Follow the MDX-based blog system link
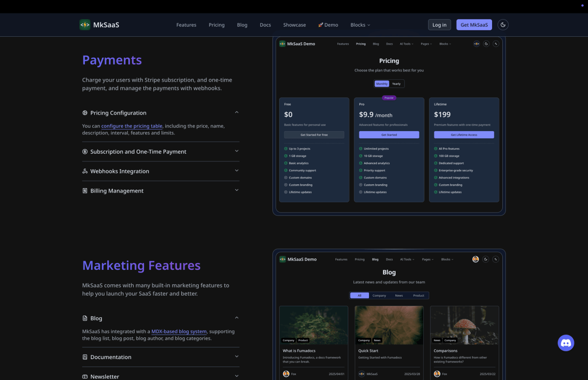This screenshot has height=380, width=588. coord(179,332)
